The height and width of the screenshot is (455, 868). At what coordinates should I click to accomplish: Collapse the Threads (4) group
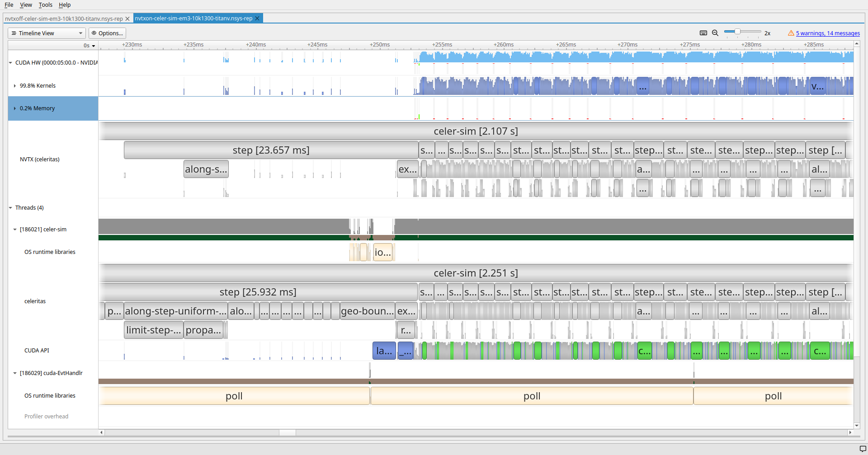point(10,208)
